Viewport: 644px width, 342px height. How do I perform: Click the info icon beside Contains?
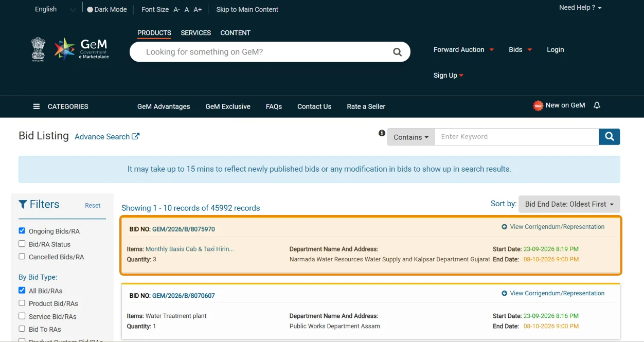[x=382, y=133]
